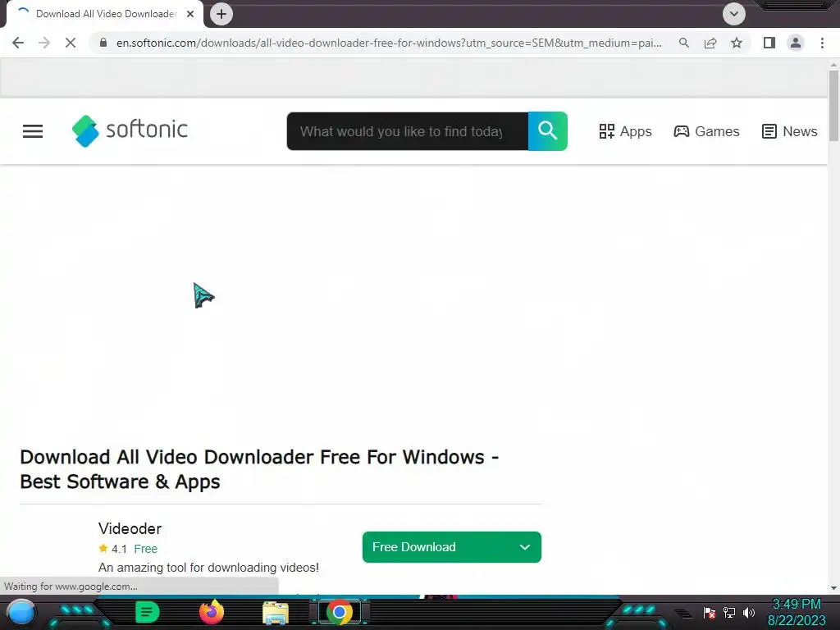The width and height of the screenshot is (840, 630).
Task: Open the Chrome three-dot menu
Action: [822, 43]
